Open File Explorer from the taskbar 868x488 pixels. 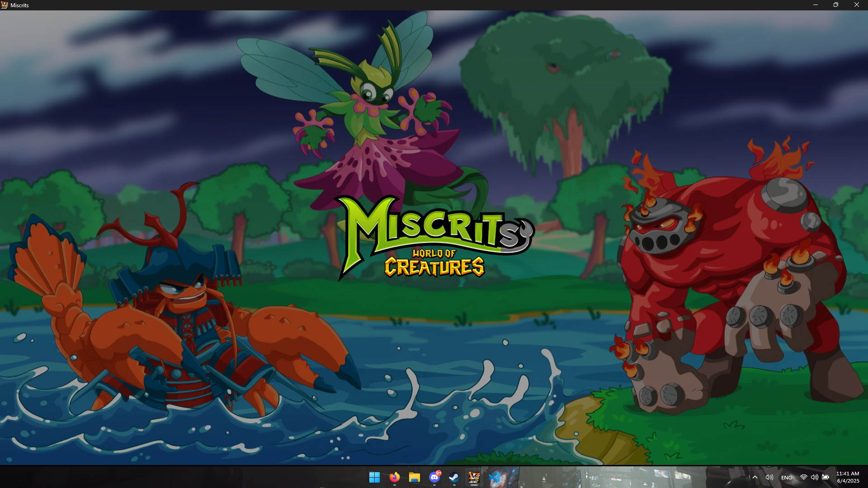(414, 477)
